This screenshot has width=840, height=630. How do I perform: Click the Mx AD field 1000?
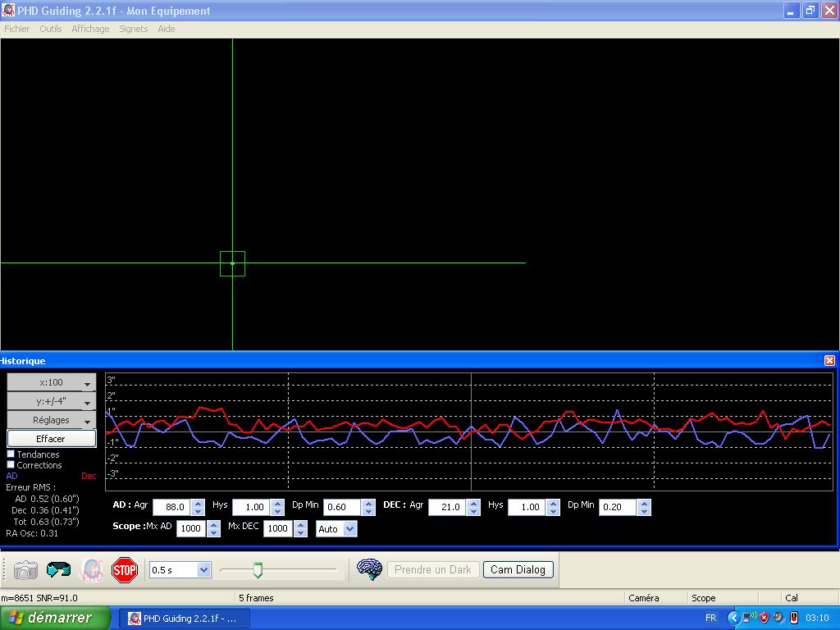click(x=191, y=528)
